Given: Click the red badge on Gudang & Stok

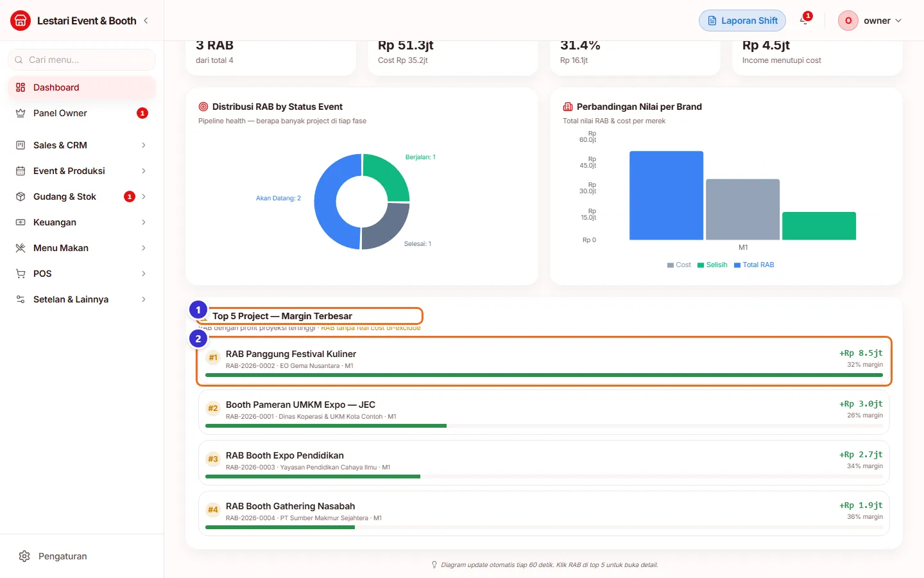Looking at the screenshot, I should (130, 197).
